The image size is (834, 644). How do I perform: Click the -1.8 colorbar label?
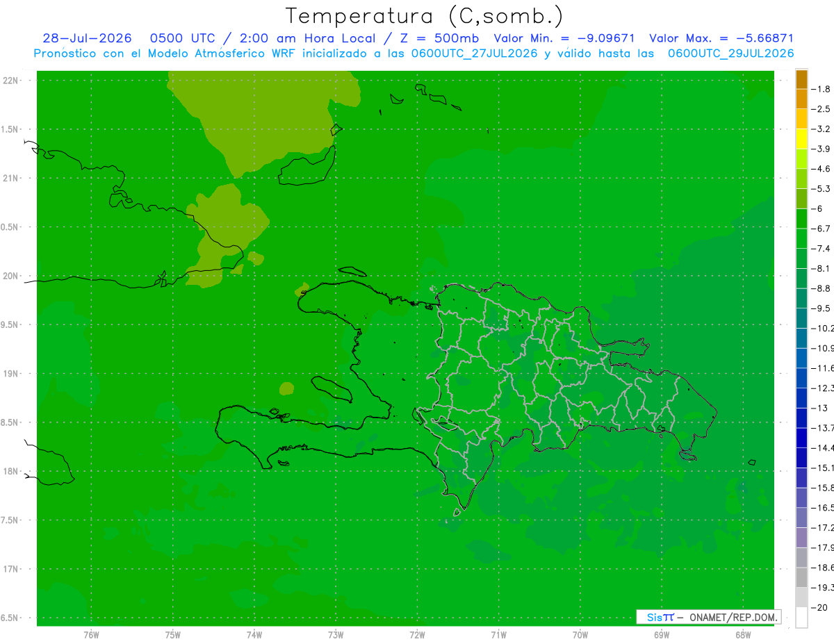point(821,89)
